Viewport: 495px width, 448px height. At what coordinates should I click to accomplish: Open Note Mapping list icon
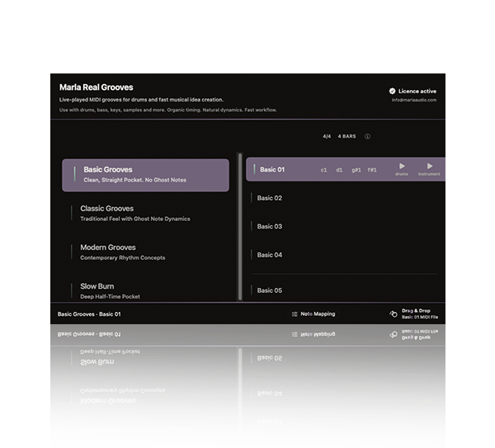(x=295, y=314)
